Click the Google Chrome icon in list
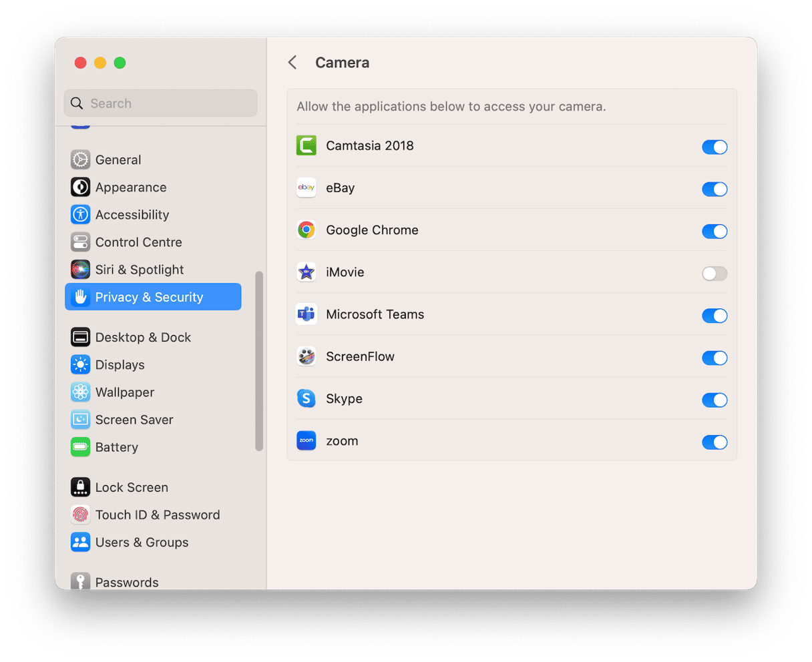Viewport: 812px width, 662px height. [x=307, y=230]
